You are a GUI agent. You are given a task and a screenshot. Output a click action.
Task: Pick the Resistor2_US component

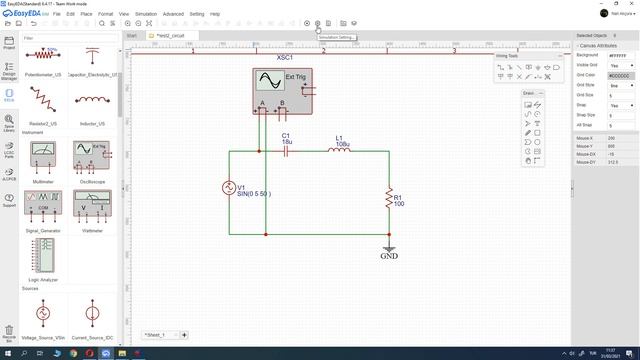point(43,105)
